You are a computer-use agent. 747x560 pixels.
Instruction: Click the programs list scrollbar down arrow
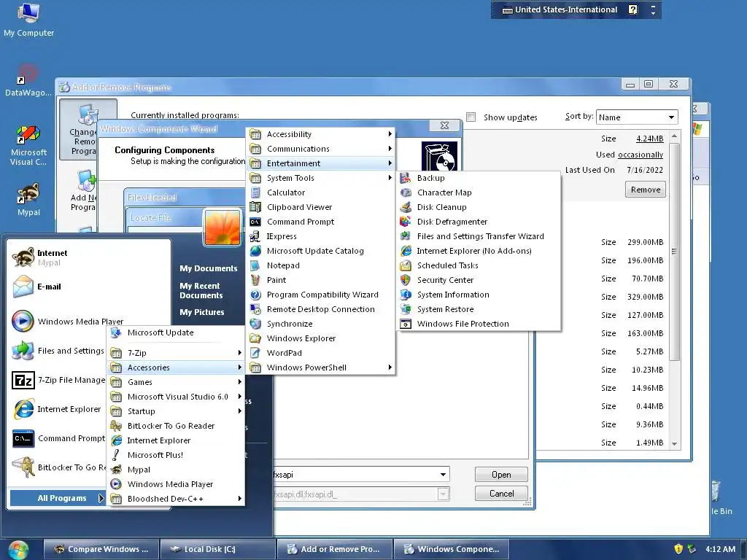click(x=674, y=443)
